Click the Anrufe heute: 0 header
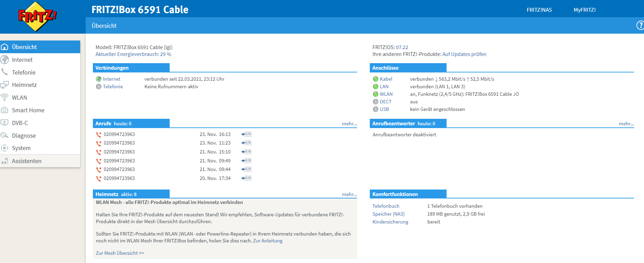This screenshot has height=263, width=644. click(131, 123)
